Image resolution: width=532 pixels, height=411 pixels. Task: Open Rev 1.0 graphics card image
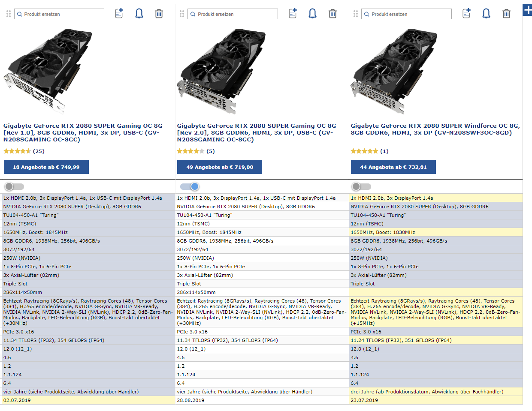pyautogui.click(x=48, y=71)
